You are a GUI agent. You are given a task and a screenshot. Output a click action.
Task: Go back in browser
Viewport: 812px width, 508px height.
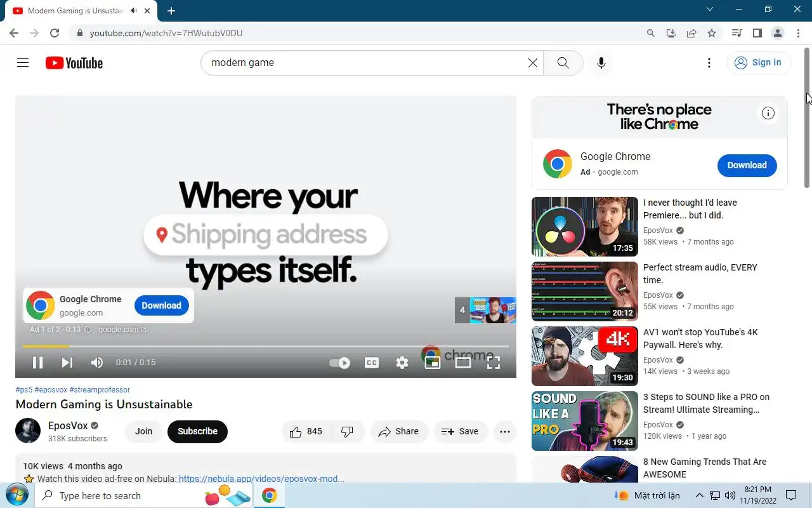pyautogui.click(x=14, y=33)
